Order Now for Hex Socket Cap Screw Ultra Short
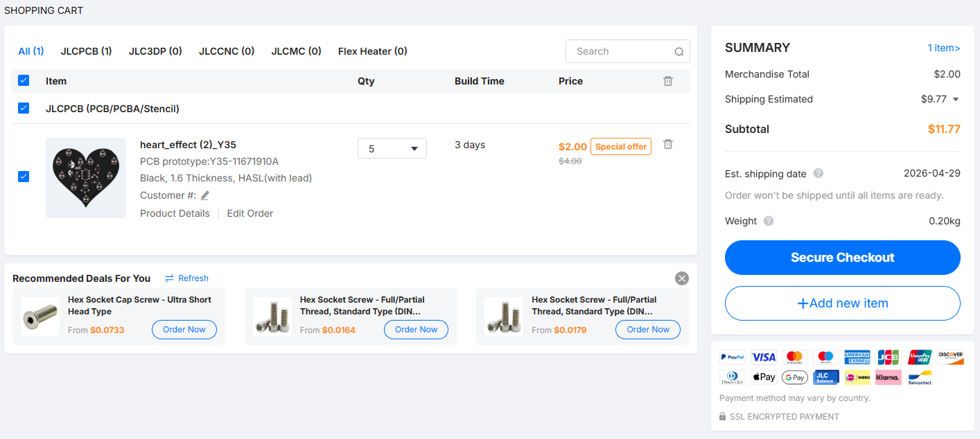The height and width of the screenshot is (439, 980). (x=184, y=330)
